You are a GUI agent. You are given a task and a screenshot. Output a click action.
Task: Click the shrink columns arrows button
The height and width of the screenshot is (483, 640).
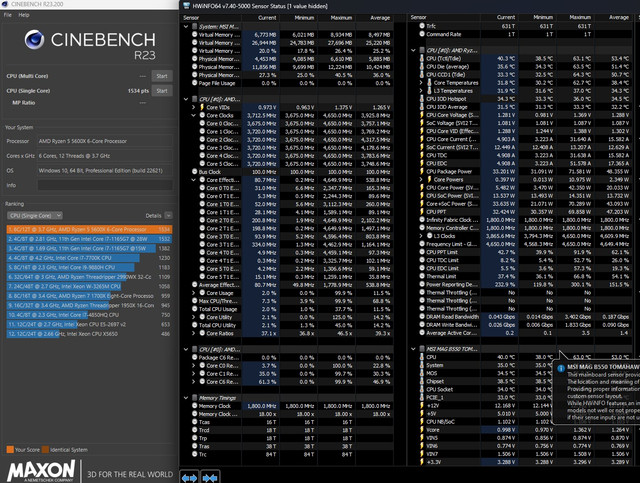coord(210,477)
